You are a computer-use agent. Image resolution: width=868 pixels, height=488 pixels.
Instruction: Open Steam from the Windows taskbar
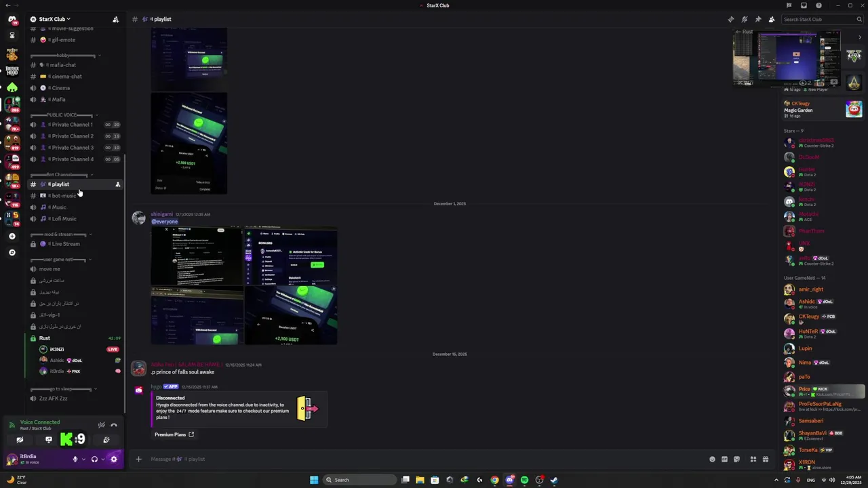click(x=554, y=480)
